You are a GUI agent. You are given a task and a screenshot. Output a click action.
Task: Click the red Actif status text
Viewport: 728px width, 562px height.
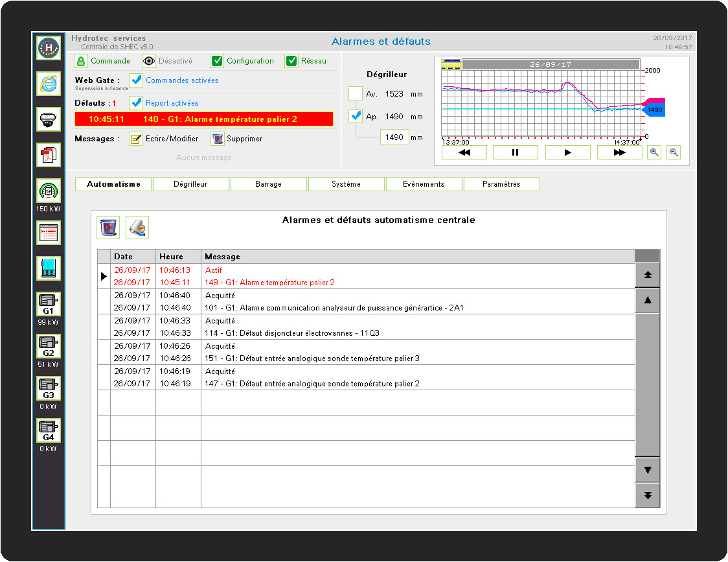pyautogui.click(x=214, y=270)
